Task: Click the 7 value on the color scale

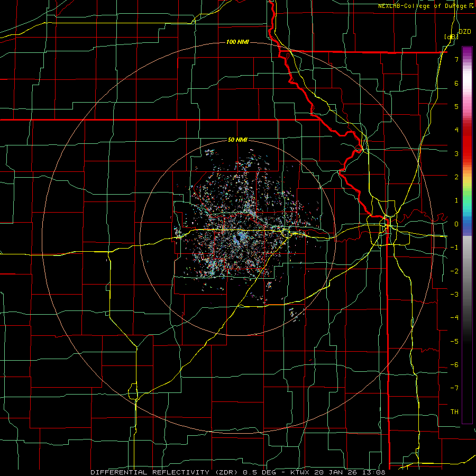Action: pos(456,59)
